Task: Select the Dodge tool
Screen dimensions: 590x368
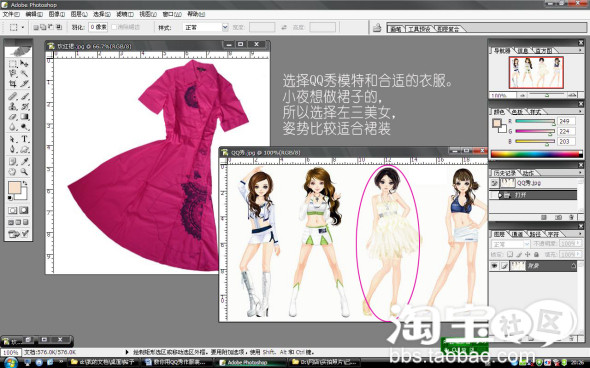Action: point(24,127)
